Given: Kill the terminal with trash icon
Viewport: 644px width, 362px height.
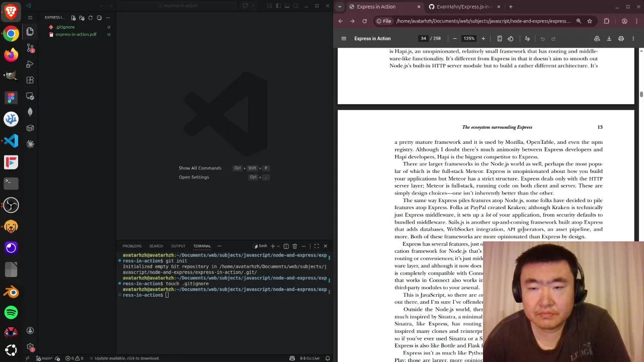Looking at the screenshot, I should (x=295, y=246).
